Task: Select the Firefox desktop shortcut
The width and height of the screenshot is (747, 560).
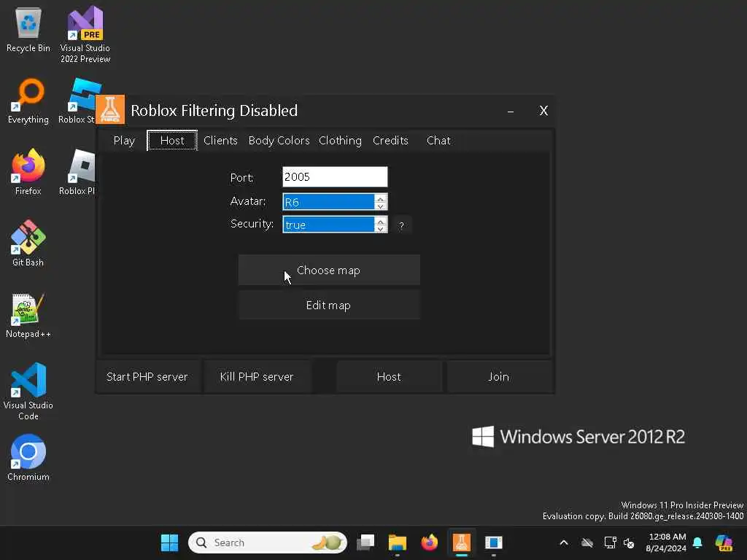Action: click(28, 172)
